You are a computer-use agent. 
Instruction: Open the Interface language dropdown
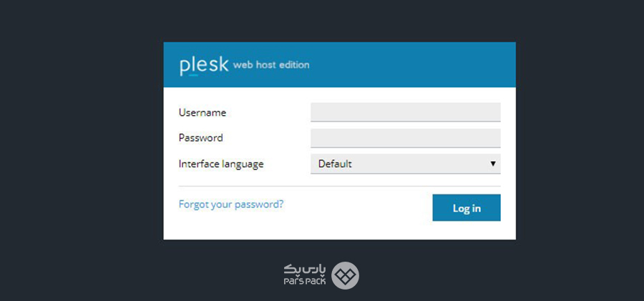coord(405,164)
